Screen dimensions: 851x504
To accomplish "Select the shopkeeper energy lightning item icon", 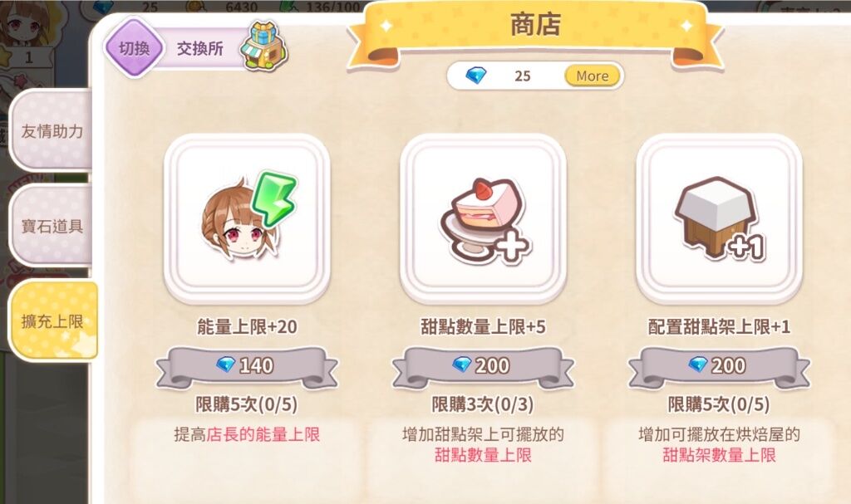I will click(247, 218).
